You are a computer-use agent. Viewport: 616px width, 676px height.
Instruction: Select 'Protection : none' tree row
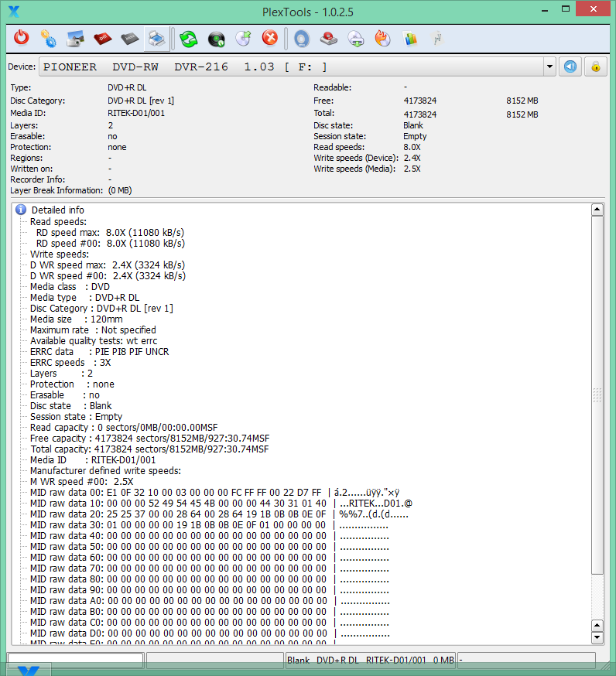[x=72, y=384]
